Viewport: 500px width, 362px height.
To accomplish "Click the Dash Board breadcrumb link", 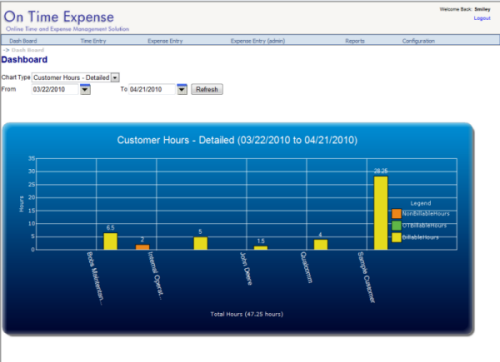I will tap(28, 50).
